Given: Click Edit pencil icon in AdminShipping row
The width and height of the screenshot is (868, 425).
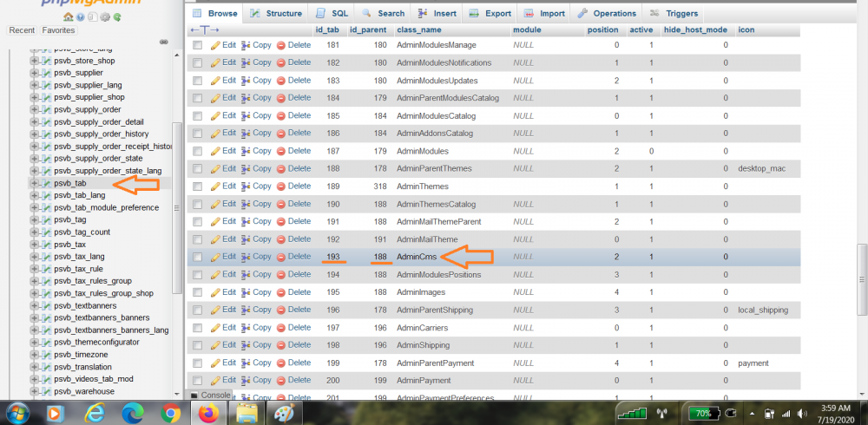Looking at the screenshot, I should pyautogui.click(x=215, y=345).
